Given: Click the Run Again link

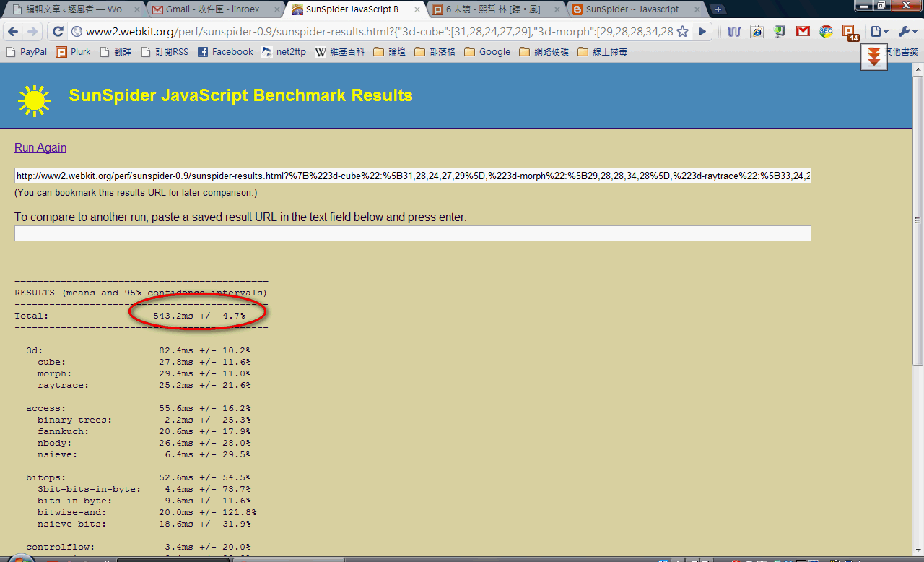Looking at the screenshot, I should pyautogui.click(x=40, y=147).
